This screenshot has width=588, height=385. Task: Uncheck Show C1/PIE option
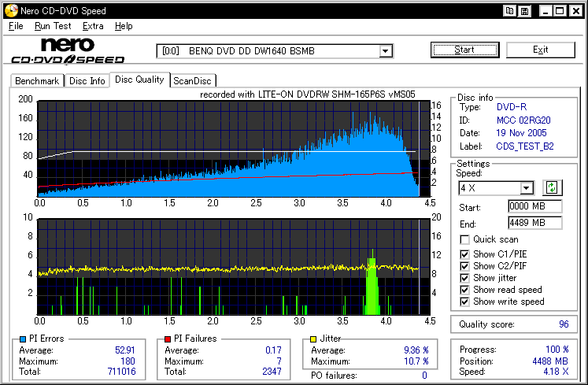[464, 253]
